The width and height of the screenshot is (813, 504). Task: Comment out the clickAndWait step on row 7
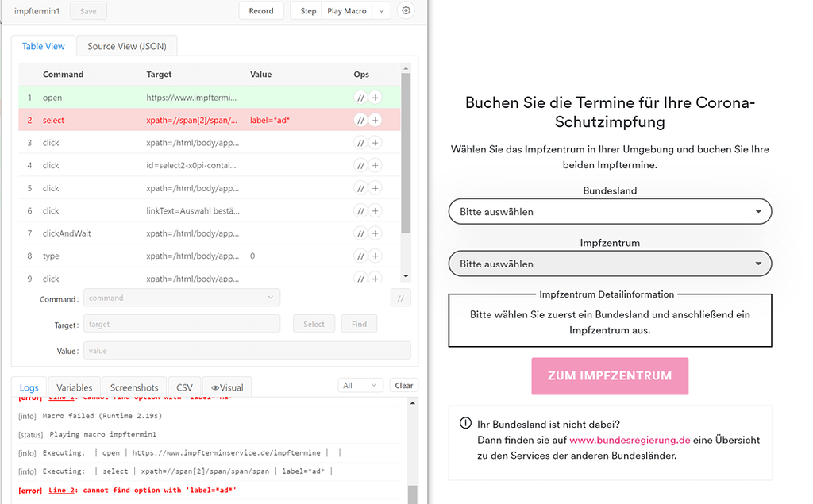click(360, 233)
